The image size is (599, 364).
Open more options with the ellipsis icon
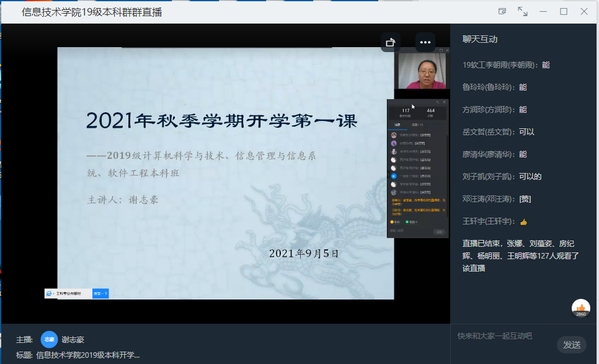425,42
